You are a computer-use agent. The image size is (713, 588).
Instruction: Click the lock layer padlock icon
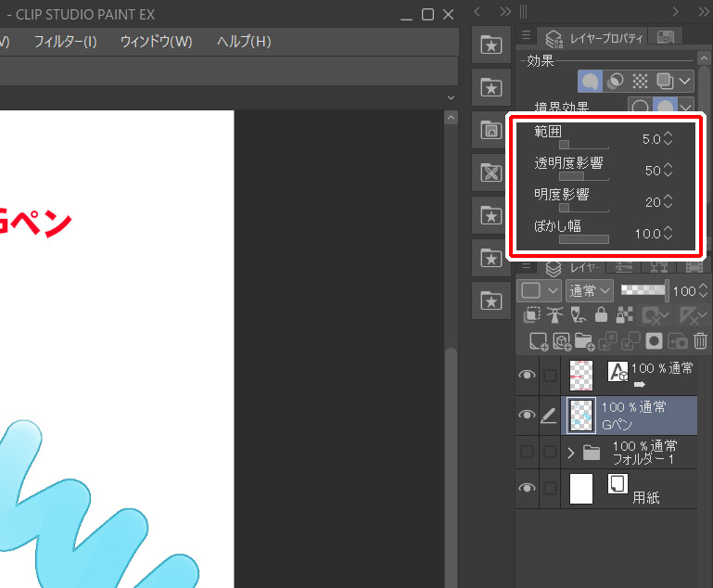pyautogui.click(x=601, y=315)
